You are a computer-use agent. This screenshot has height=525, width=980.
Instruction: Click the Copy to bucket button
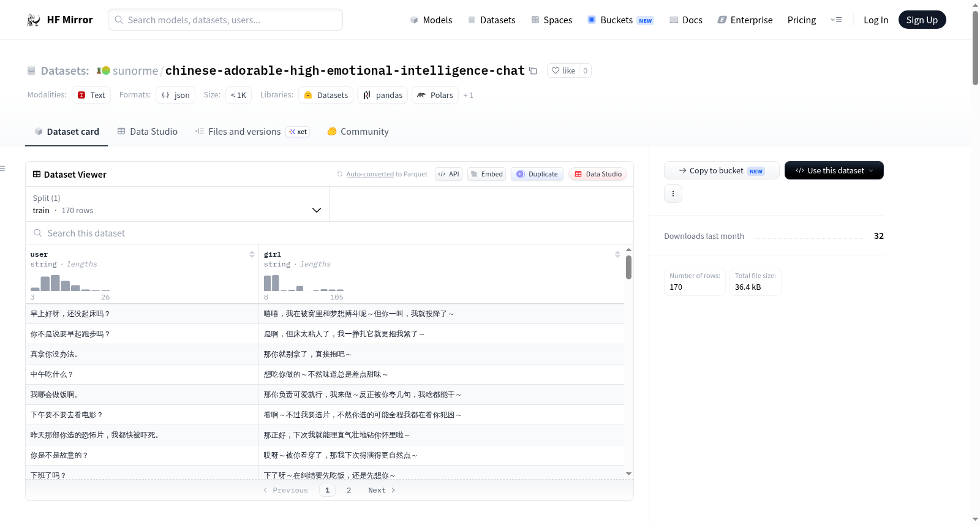coord(722,170)
